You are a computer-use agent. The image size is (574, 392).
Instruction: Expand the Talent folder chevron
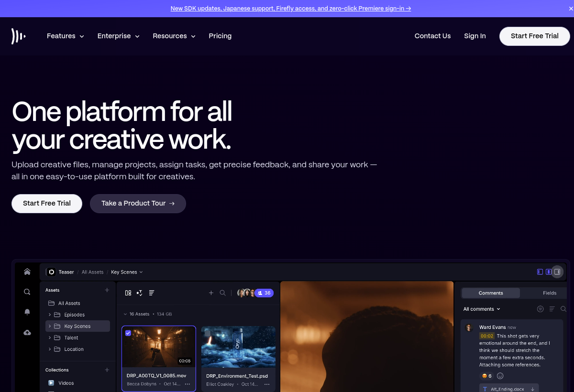[x=50, y=338]
